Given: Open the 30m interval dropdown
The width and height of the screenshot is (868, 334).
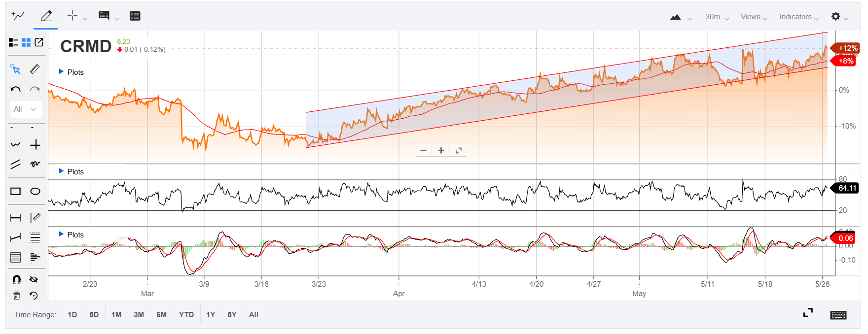Looking at the screenshot, I should (x=717, y=17).
